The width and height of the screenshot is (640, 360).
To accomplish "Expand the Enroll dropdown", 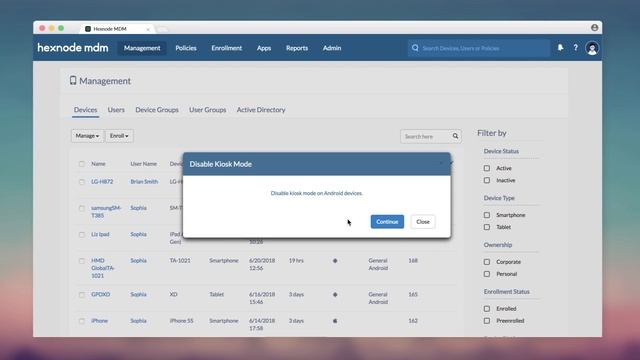I will tap(119, 136).
